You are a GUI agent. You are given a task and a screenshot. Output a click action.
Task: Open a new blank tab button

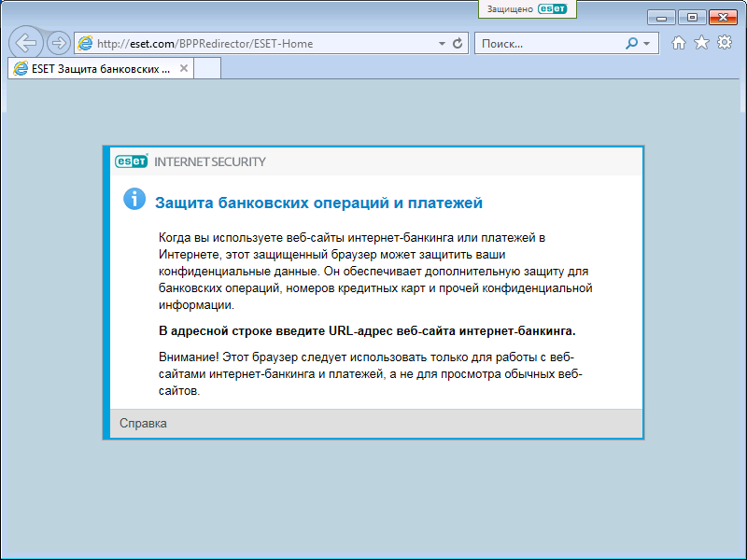tap(207, 68)
